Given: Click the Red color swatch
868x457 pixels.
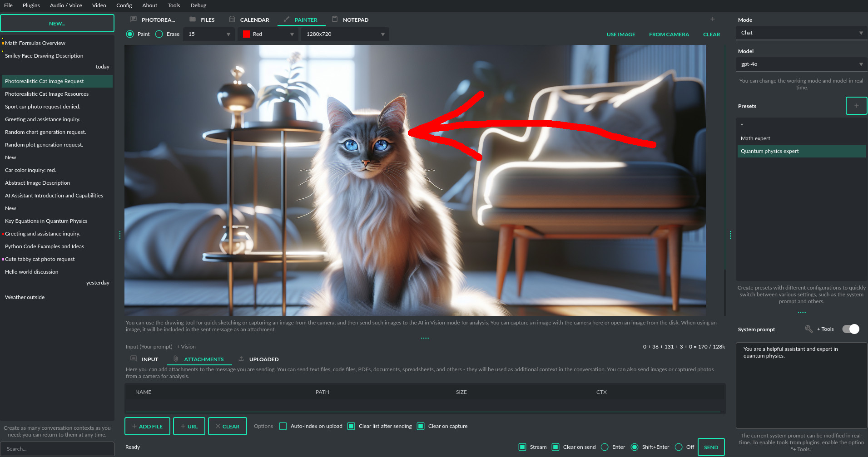Looking at the screenshot, I should pyautogui.click(x=247, y=34).
